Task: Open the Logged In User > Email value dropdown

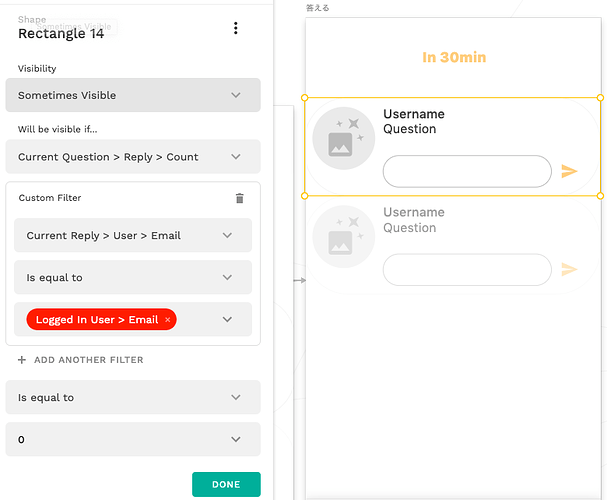Action: click(227, 319)
